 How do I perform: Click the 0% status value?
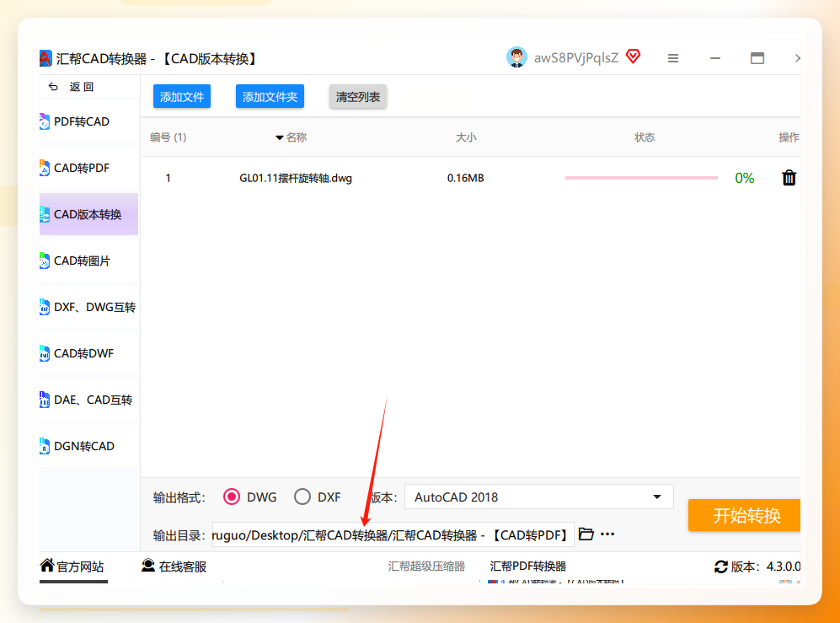click(x=745, y=178)
